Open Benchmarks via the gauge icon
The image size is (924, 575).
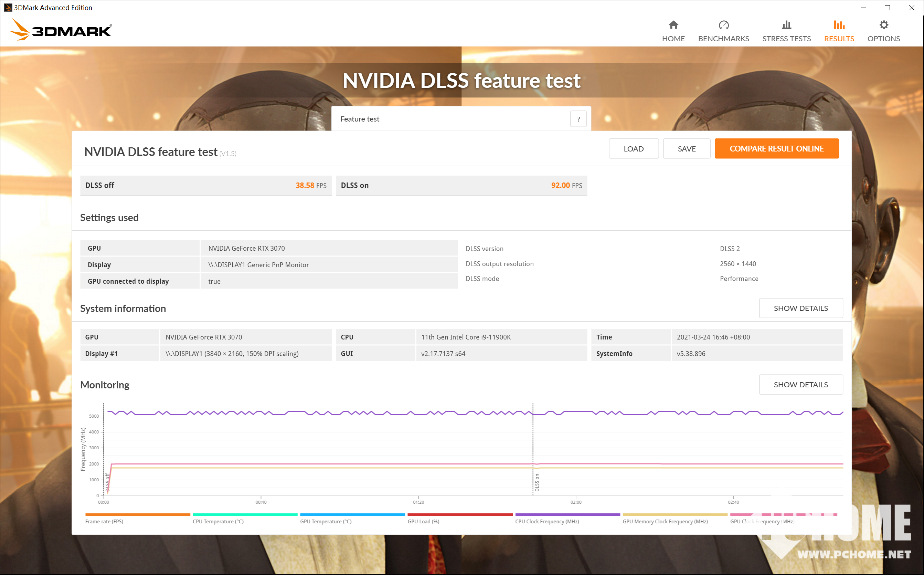click(723, 25)
